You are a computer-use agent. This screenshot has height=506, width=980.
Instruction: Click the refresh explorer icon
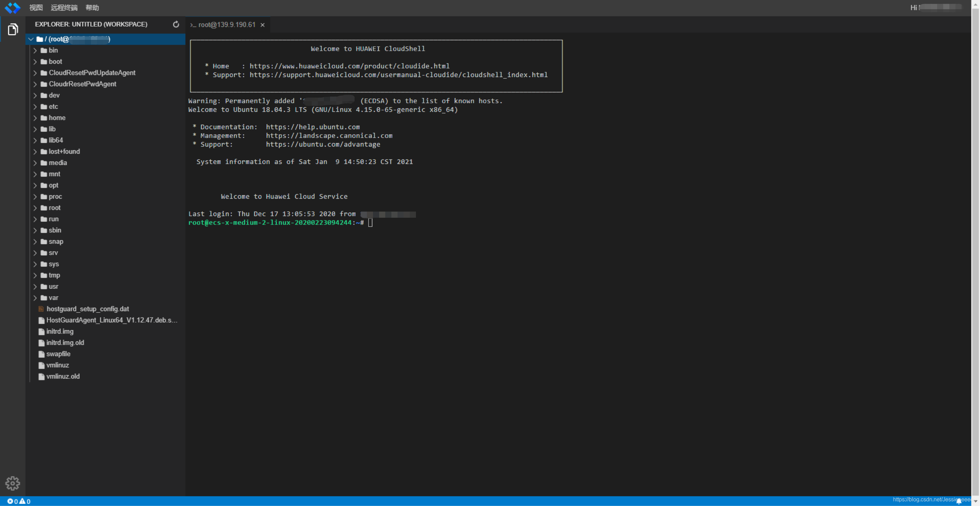coord(176,24)
